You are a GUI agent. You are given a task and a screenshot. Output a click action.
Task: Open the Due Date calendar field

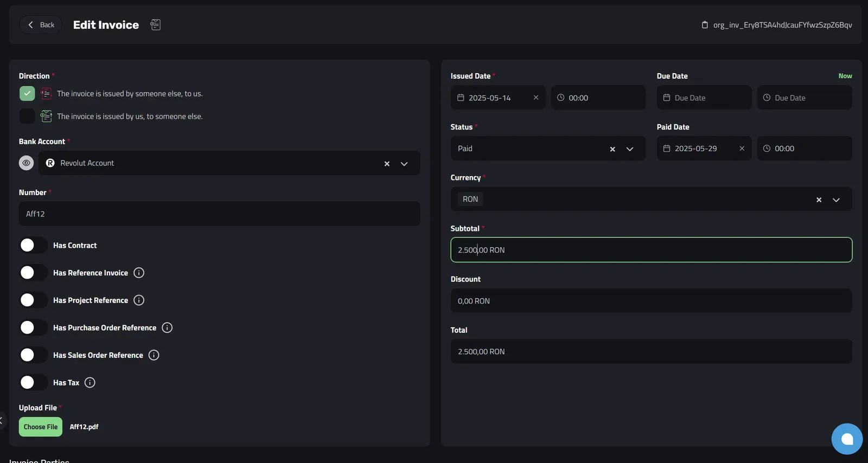coord(704,98)
